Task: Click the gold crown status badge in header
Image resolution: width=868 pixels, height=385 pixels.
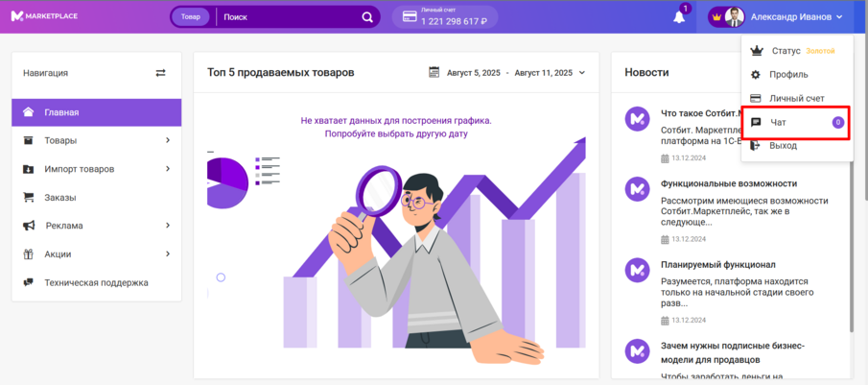Action: click(x=716, y=17)
